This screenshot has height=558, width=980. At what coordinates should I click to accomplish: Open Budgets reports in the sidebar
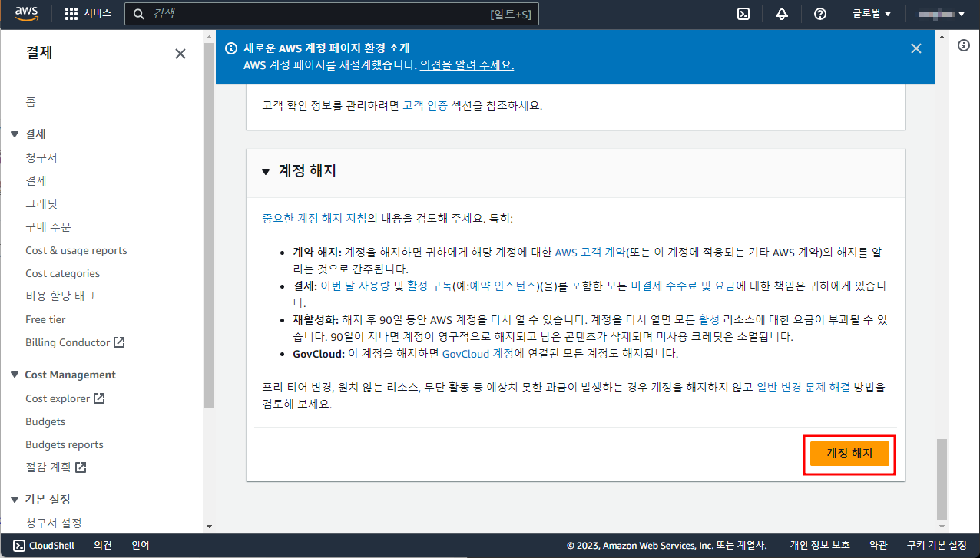(65, 444)
